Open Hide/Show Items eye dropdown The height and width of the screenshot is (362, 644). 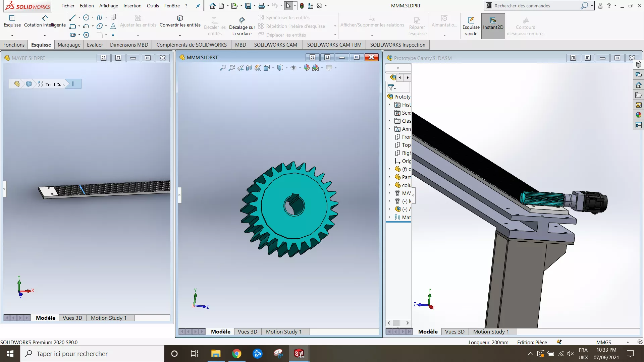pos(300,68)
